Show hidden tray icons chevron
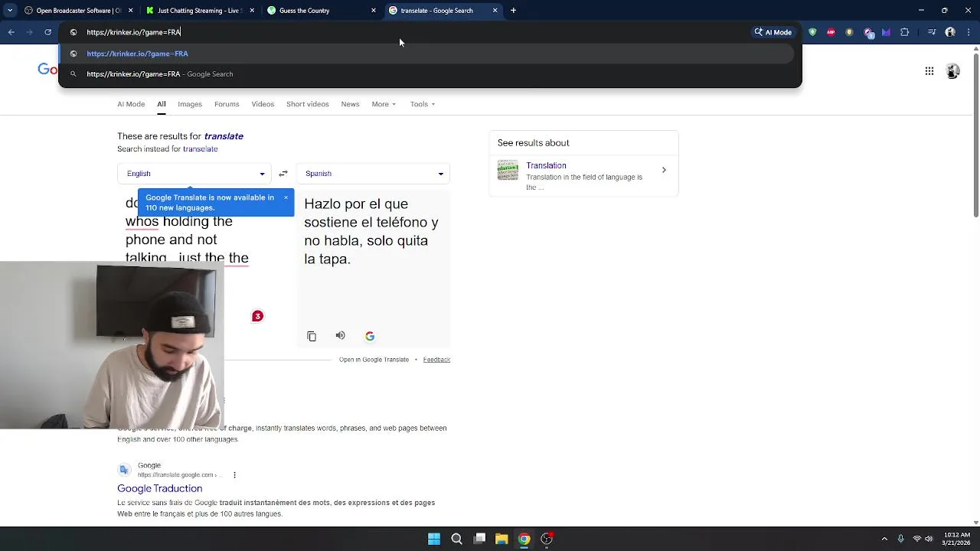Screen dimensions: 980x551 [884, 539]
